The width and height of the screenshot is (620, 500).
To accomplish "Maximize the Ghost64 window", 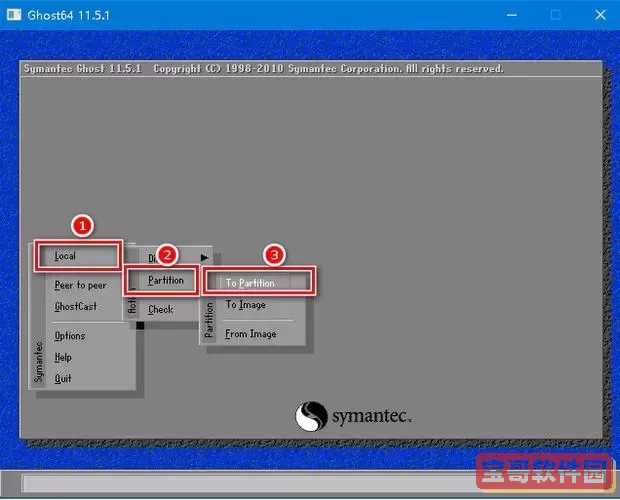I will [556, 15].
